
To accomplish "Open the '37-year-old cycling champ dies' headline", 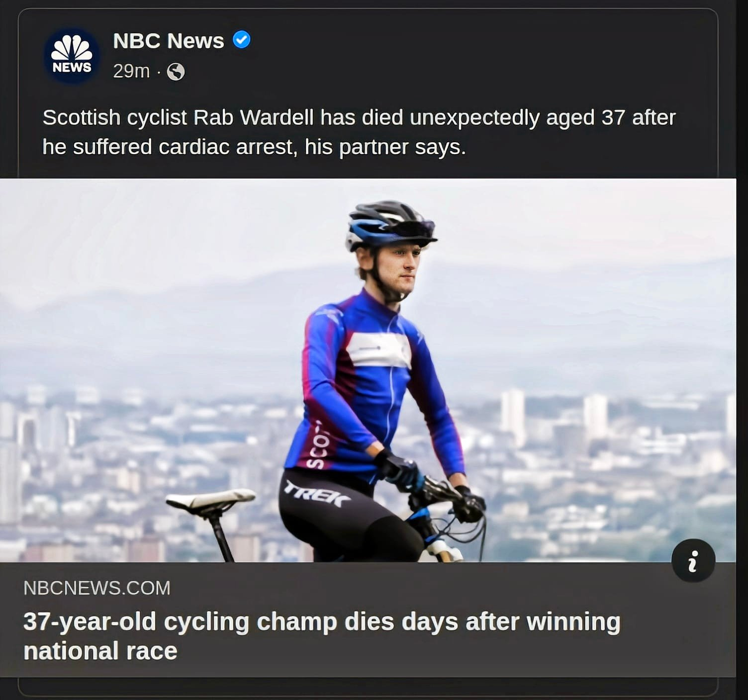I will pyautogui.click(x=321, y=621).
